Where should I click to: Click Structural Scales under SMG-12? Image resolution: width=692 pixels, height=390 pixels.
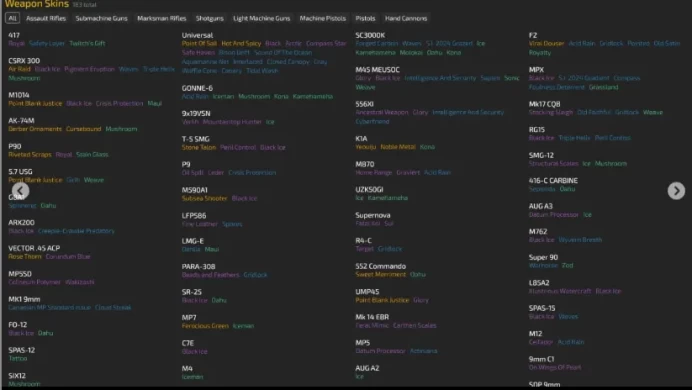[553, 164]
